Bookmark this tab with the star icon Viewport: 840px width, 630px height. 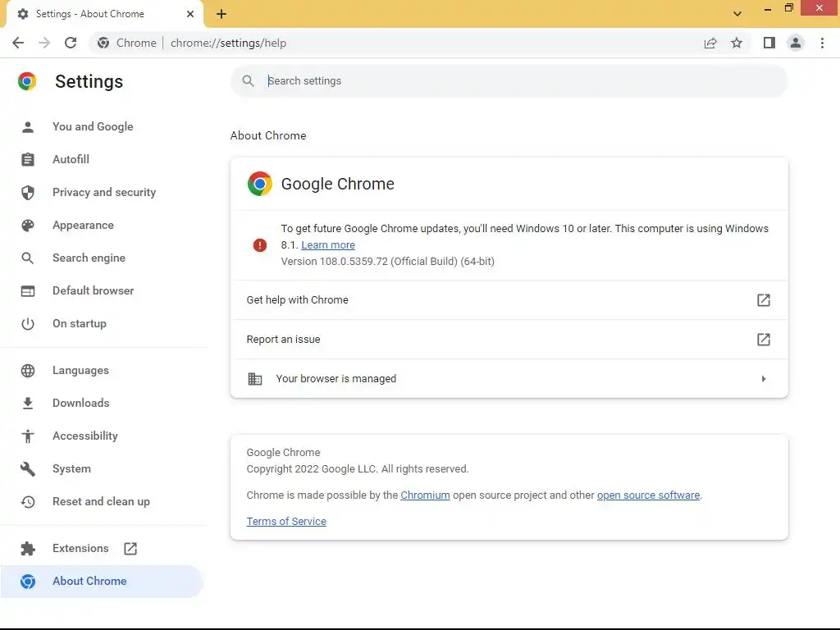click(x=737, y=43)
